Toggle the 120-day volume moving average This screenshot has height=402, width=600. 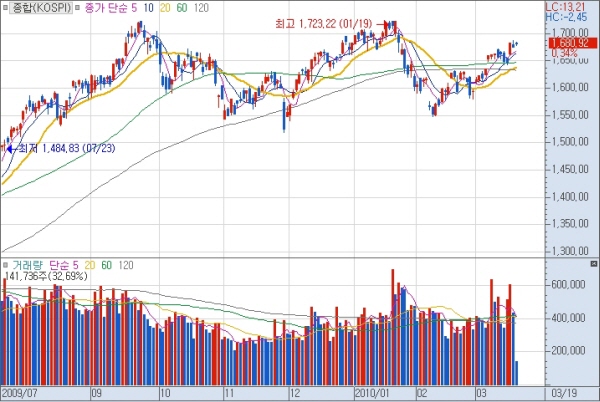pos(126,265)
